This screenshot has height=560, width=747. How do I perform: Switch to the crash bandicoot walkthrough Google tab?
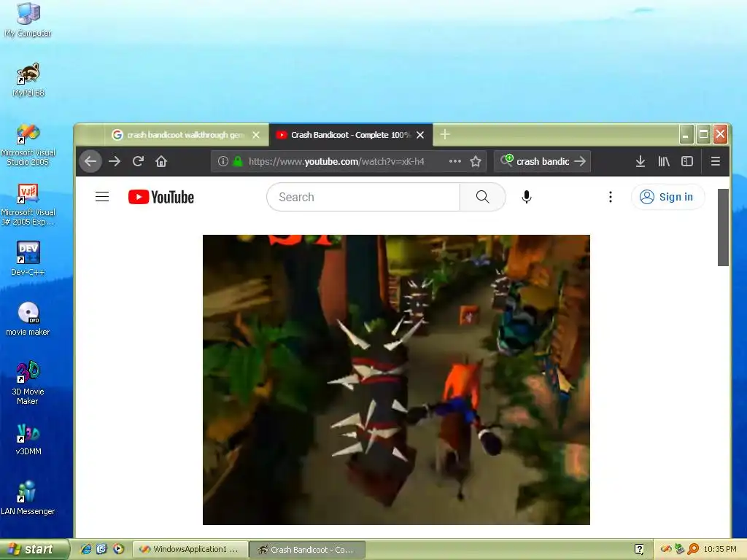tap(185, 135)
